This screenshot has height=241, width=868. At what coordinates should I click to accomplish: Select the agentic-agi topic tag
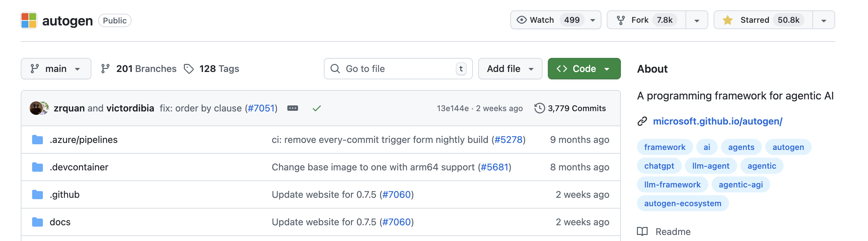click(741, 185)
